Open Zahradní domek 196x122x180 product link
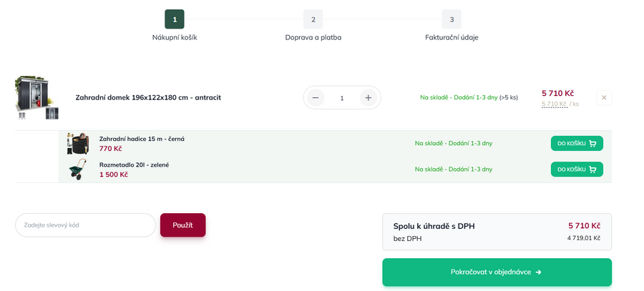 148,98
